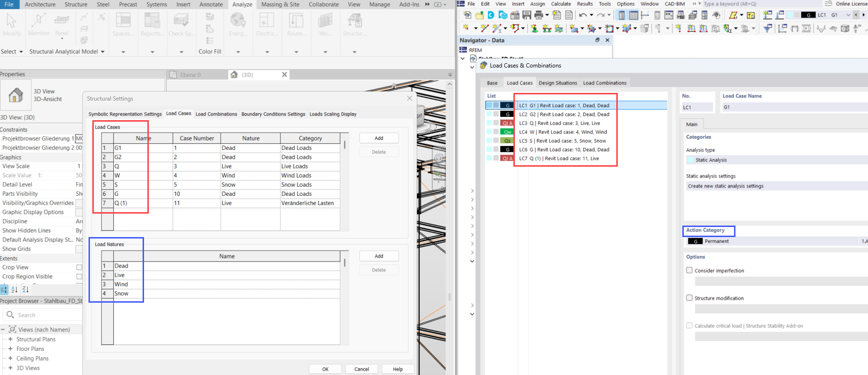Click Add button beside Load Natures table
This screenshot has height=375, width=868.
click(x=379, y=256)
